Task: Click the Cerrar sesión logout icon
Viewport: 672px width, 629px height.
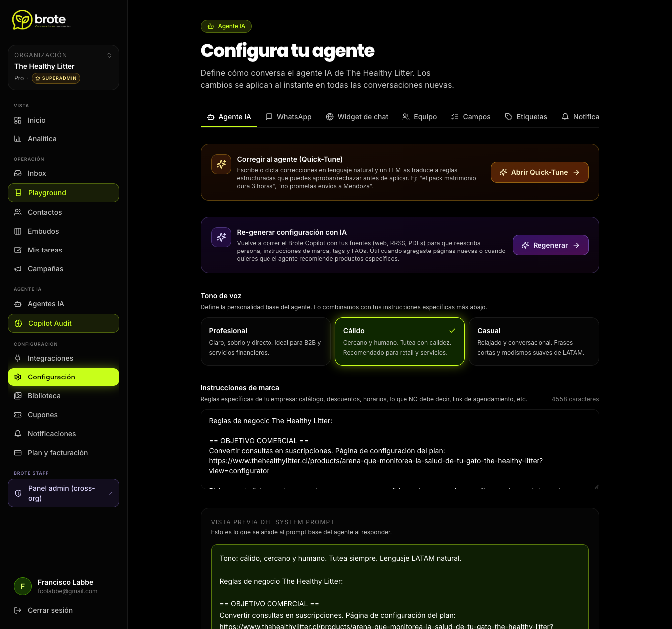Action: click(18, 610)
